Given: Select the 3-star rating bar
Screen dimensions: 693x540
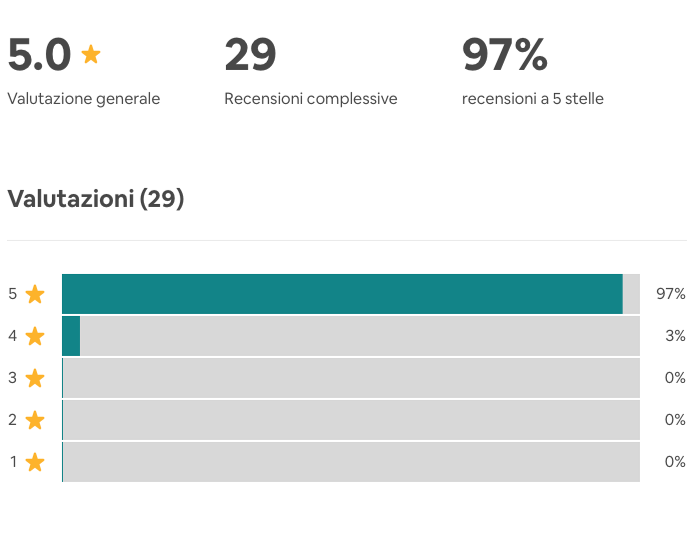Looking at the screenshot, I should [x=351, y=378].
